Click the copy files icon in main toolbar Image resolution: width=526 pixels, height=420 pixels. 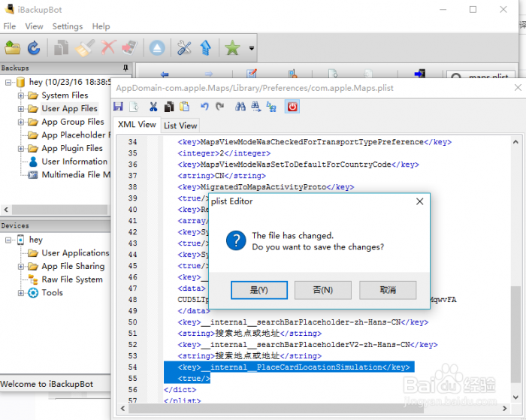(62, 48)
